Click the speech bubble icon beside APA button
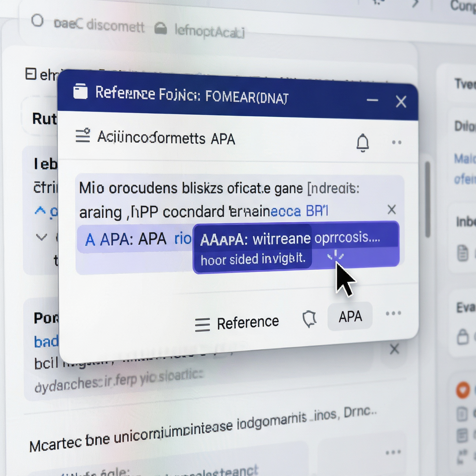This screenshot has height=476, width=476. click(x=309, y=319)
